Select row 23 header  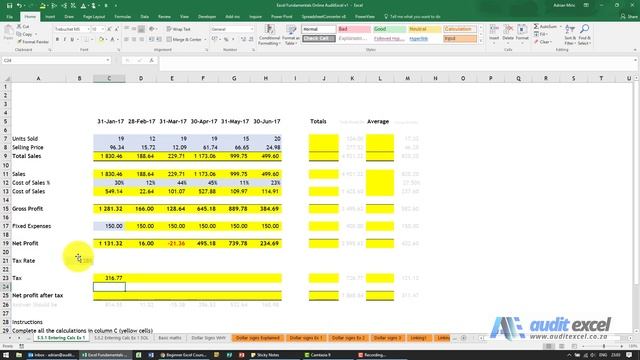6,278
